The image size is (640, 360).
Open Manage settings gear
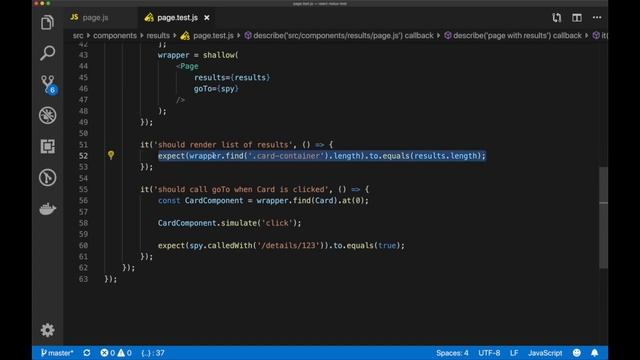pos(47,330)
